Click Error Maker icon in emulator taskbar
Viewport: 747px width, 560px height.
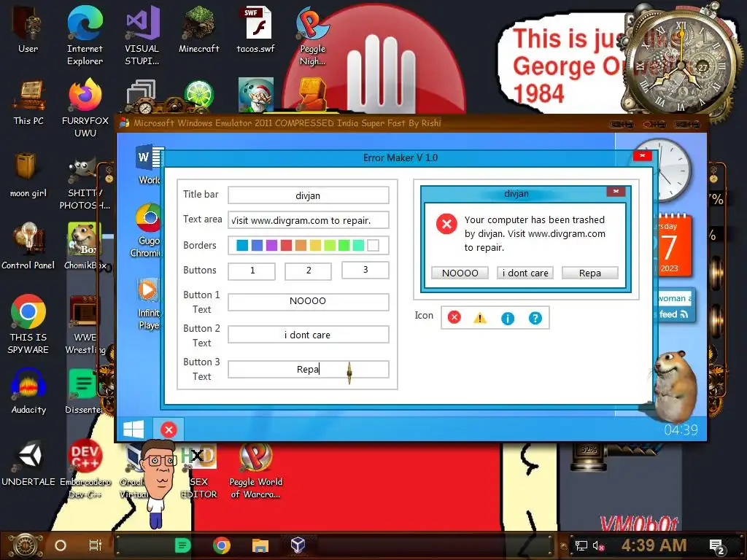169,429
